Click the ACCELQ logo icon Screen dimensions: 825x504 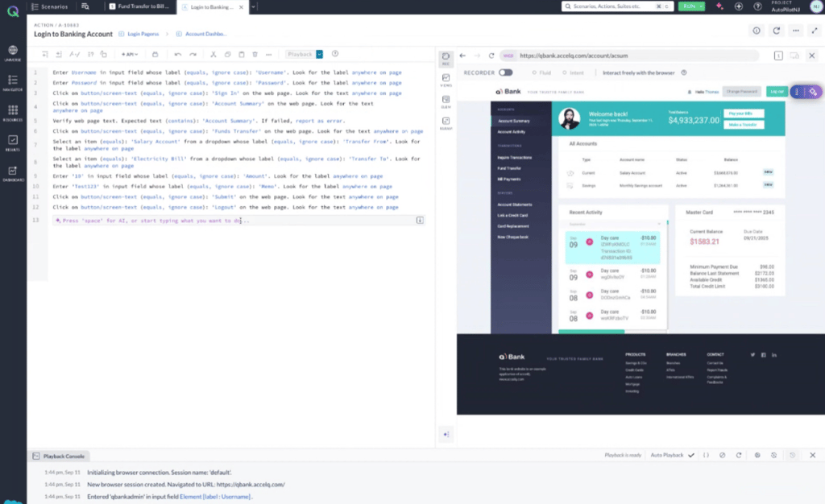tap(13, 10)
